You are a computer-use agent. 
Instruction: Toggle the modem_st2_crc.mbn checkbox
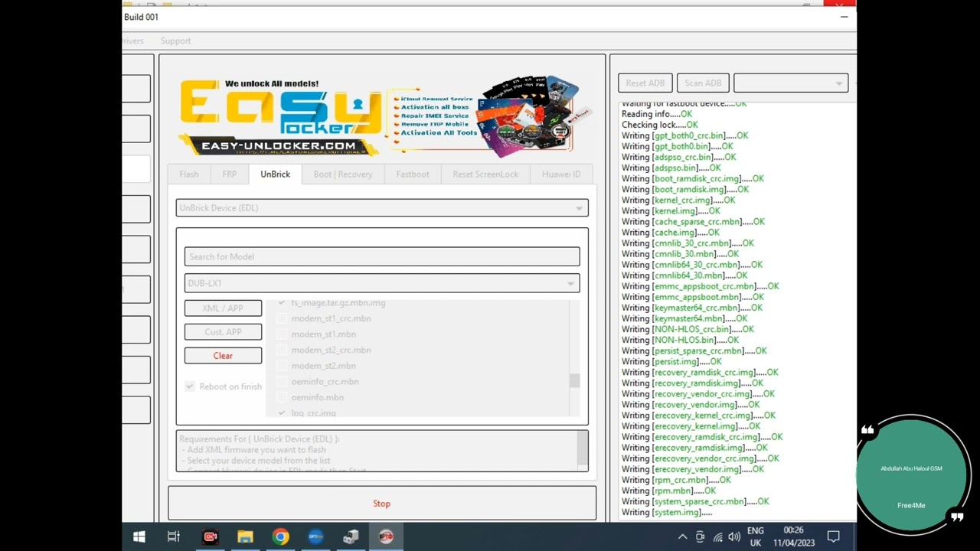282,350
